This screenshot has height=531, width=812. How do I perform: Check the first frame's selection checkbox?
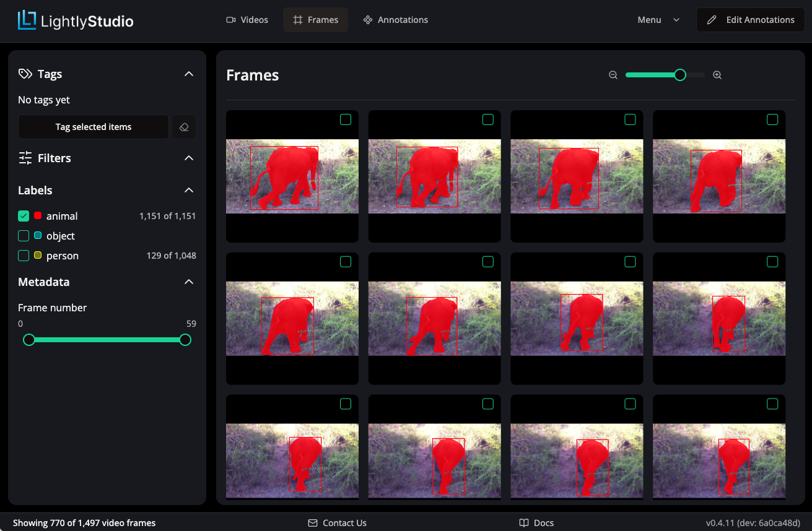coord(345,120)
